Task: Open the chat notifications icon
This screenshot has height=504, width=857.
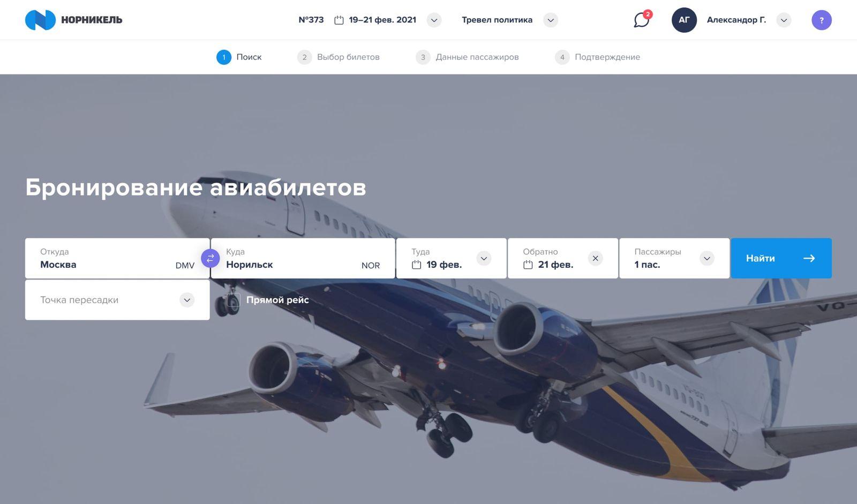Action: pyautogui.click(x=641, y=20)
